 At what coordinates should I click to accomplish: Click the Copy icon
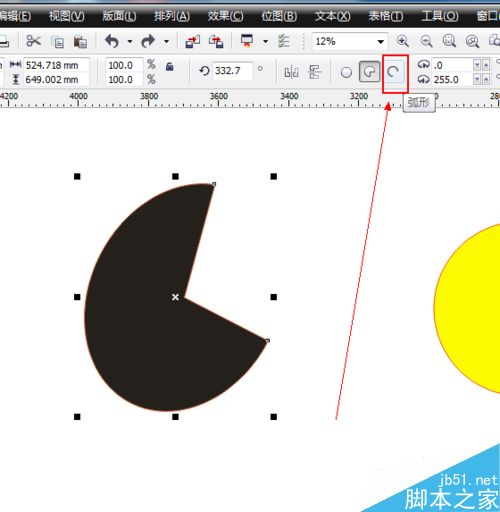[x=57, y=42]
